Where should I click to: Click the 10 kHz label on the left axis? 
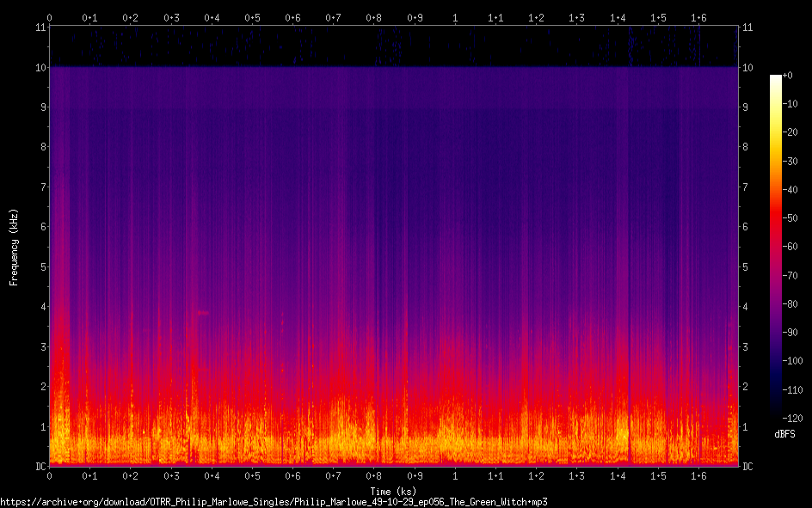pyautogui.click(x=40, y=67)
